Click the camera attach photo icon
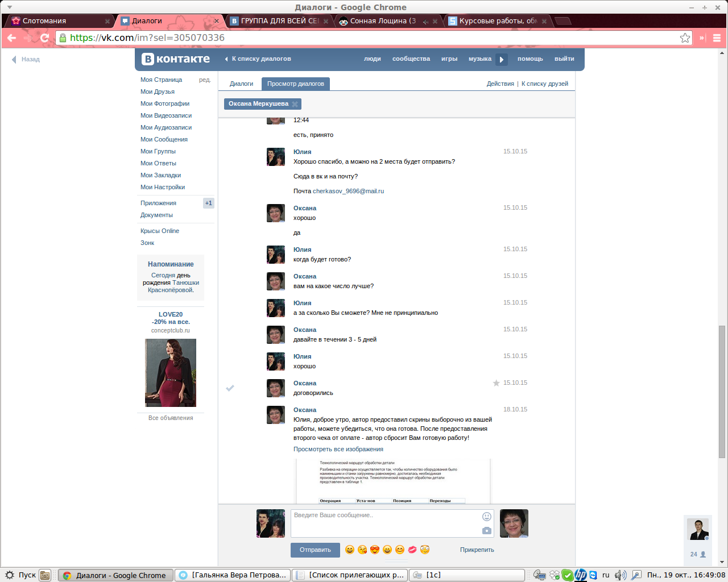Screen dimensions: 728x582 tap(487, 530)
